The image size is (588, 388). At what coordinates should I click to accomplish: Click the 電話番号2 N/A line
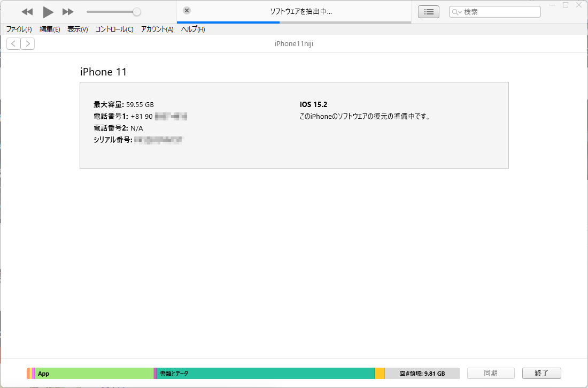coord(118,128)
